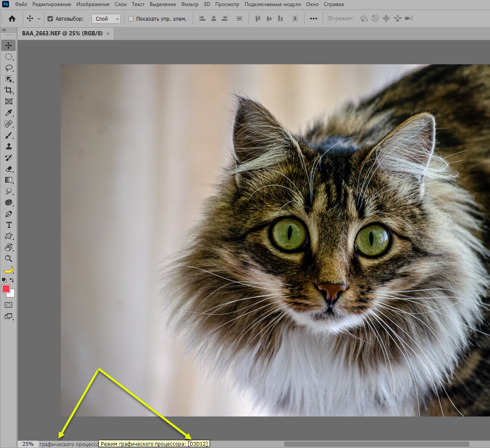Select the Brush tool
The width and height of the screenshot is (490, 448).
tap(9, 136)
